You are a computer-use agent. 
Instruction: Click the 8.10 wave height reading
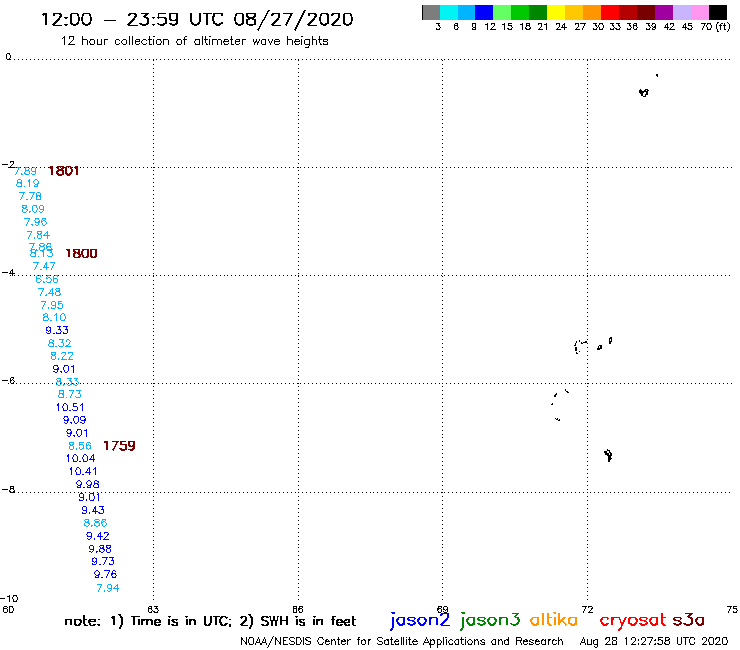pyautogui.click(x=54, y=317)
